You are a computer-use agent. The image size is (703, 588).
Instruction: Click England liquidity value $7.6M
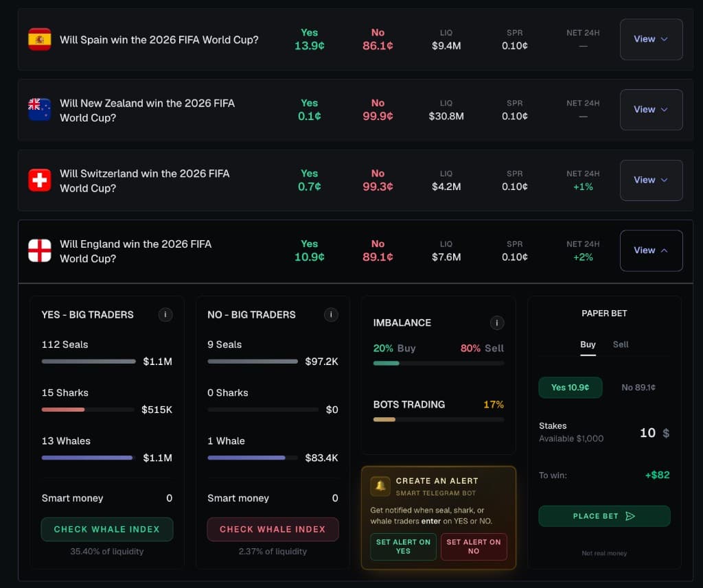[x=446, y=257]
